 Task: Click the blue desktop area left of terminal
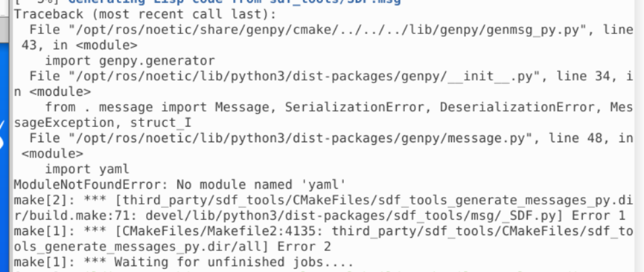(4, 164)
